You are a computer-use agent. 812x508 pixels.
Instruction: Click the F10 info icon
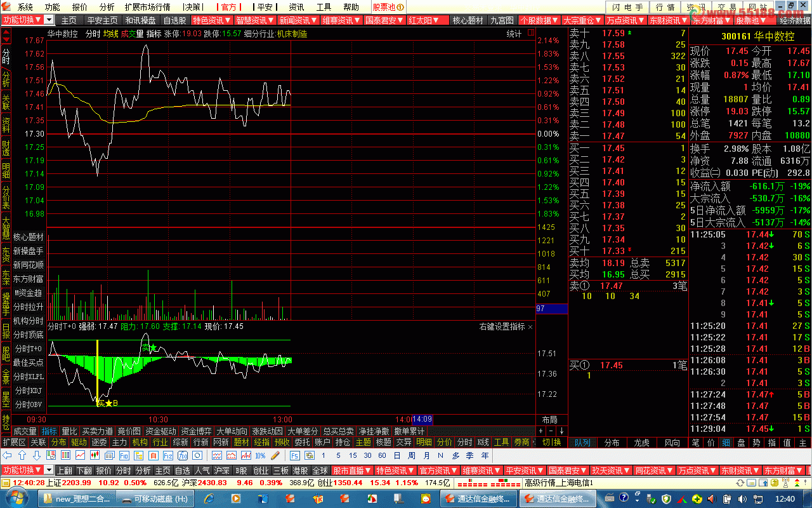[x=124, y=455]
